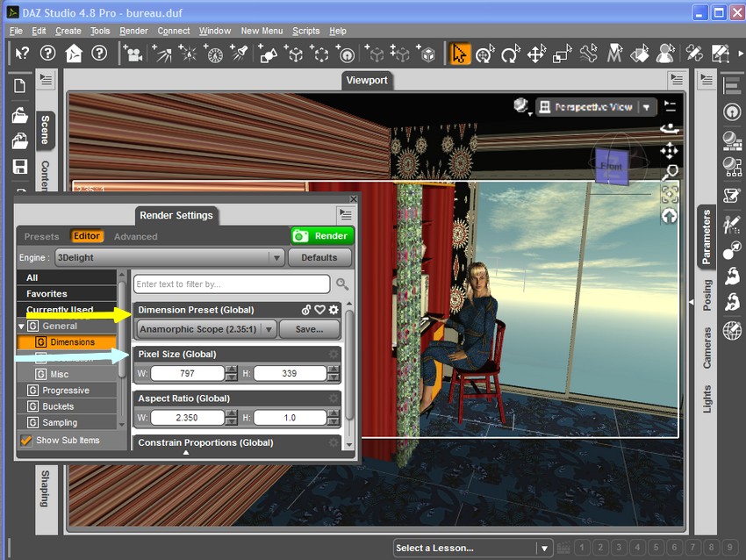Image resolution: width=746 pixels, height=560 pixels.
Task: Open the Render Settings pane options menu
Action: [x=346, y=215]
